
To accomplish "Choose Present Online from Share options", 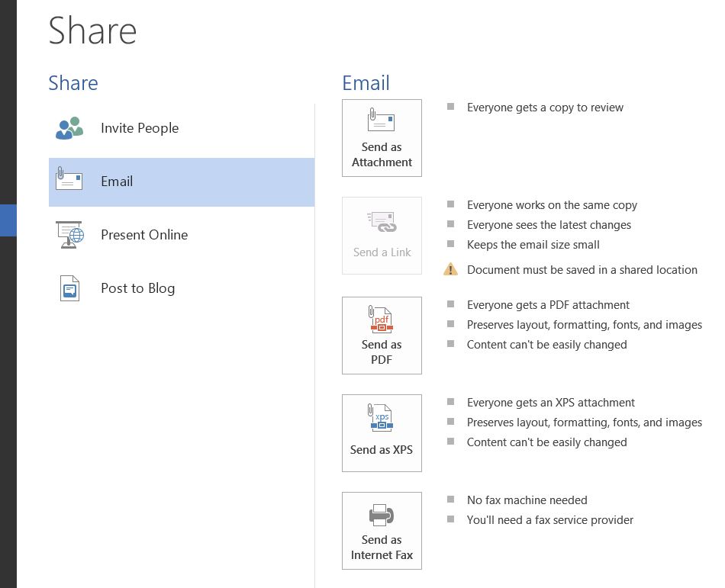I will click(x=144, y=235).
